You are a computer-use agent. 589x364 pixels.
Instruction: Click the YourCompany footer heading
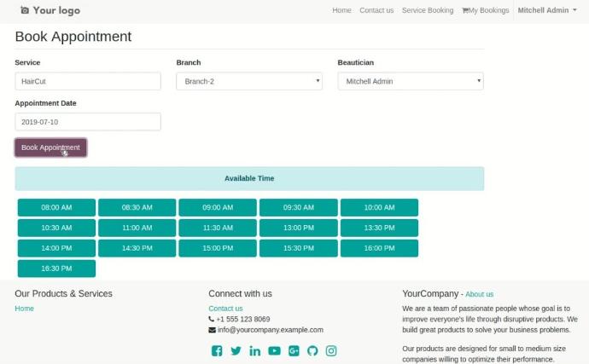pyautogui.click(x=430, y=294)
